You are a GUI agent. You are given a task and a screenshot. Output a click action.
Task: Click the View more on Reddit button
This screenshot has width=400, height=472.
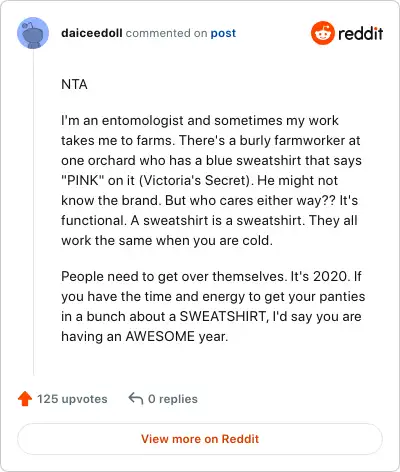point(200,439)
